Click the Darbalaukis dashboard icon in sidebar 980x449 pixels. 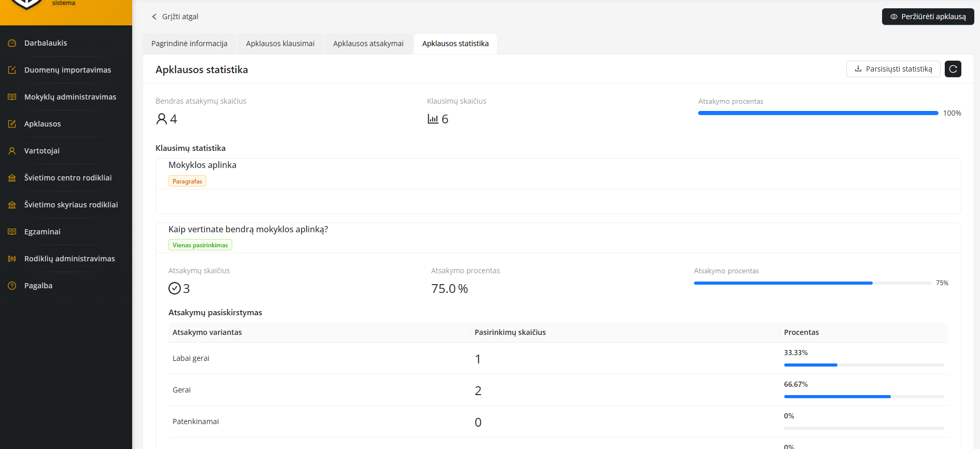(x=12, y=43)
